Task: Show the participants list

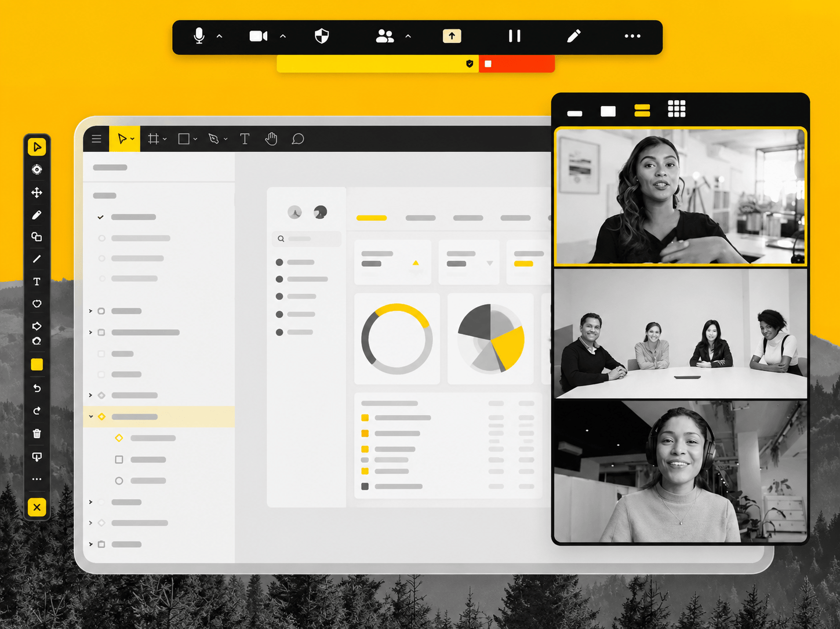Action: point(385,36)
